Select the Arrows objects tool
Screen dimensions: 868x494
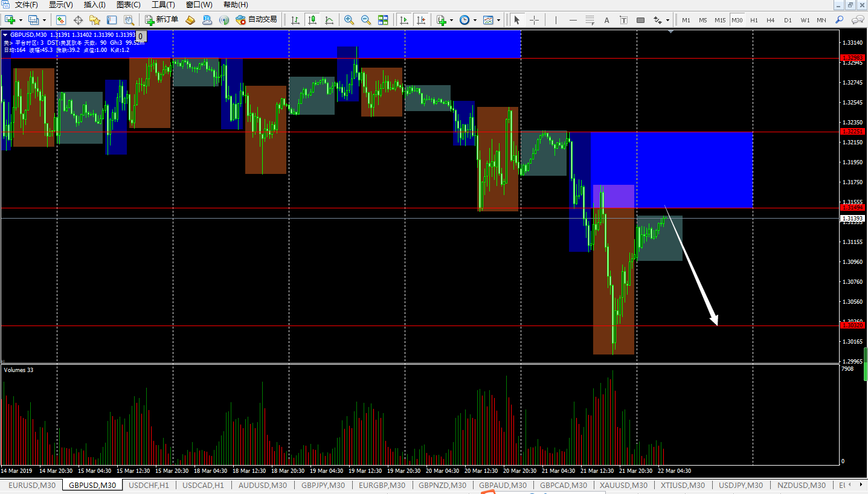click(x=658, y=20)
